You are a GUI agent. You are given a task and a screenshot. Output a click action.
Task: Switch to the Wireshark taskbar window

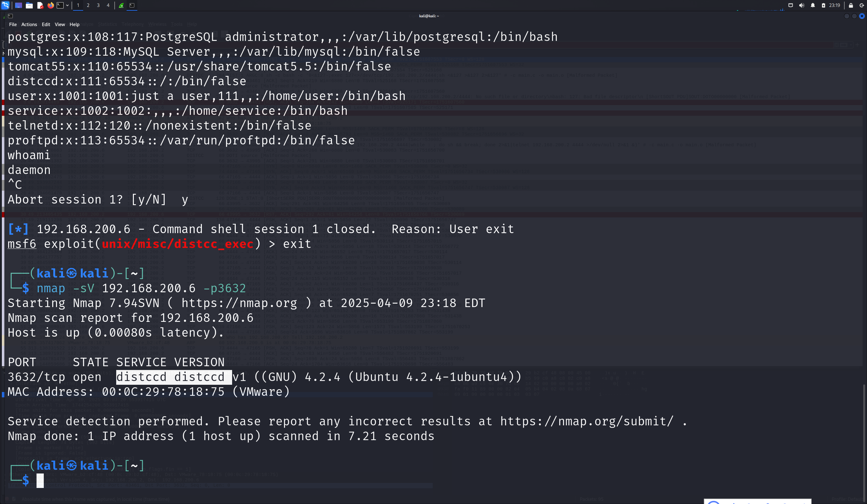122,5
